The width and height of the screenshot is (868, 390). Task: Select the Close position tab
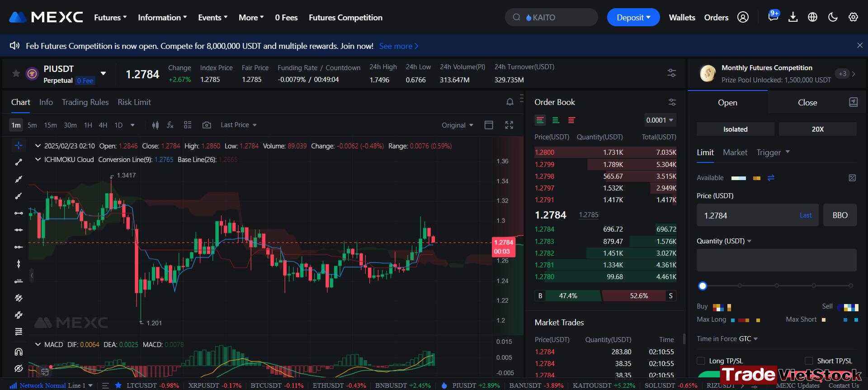807,102
